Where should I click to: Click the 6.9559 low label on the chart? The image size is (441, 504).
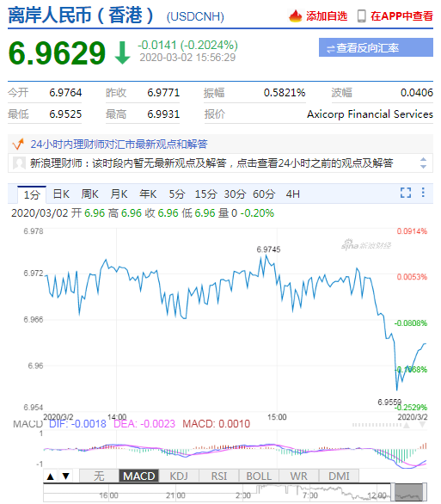(389, 403)
